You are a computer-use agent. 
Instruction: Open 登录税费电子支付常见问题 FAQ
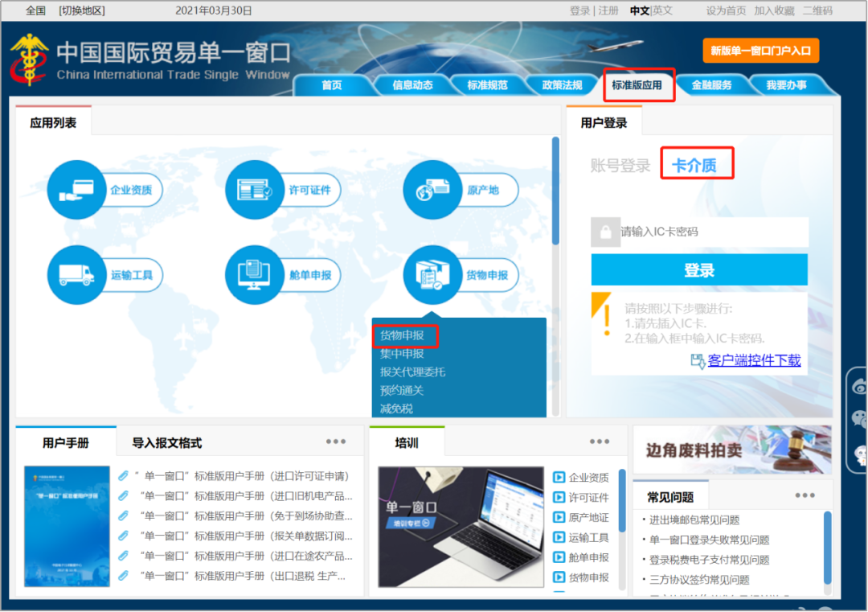pos(709,560)
